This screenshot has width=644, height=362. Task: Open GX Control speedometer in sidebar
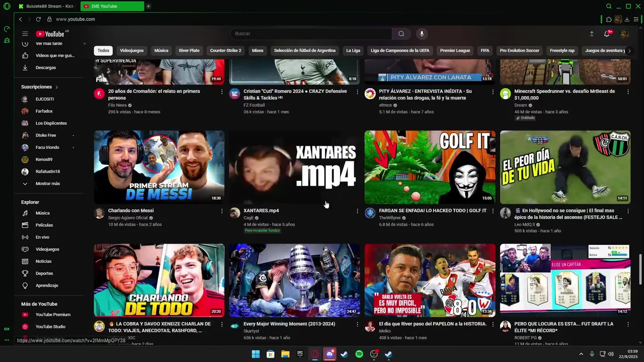coord(7,29)
